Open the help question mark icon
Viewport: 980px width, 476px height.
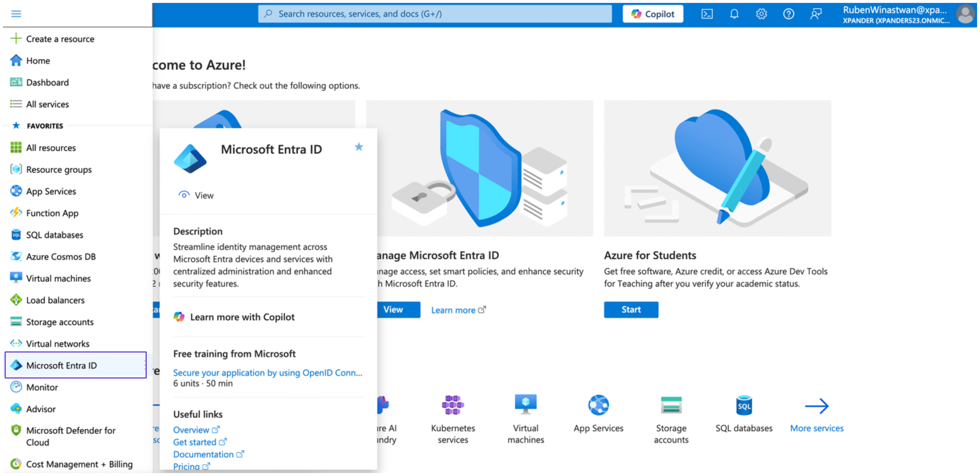[788, 14]
